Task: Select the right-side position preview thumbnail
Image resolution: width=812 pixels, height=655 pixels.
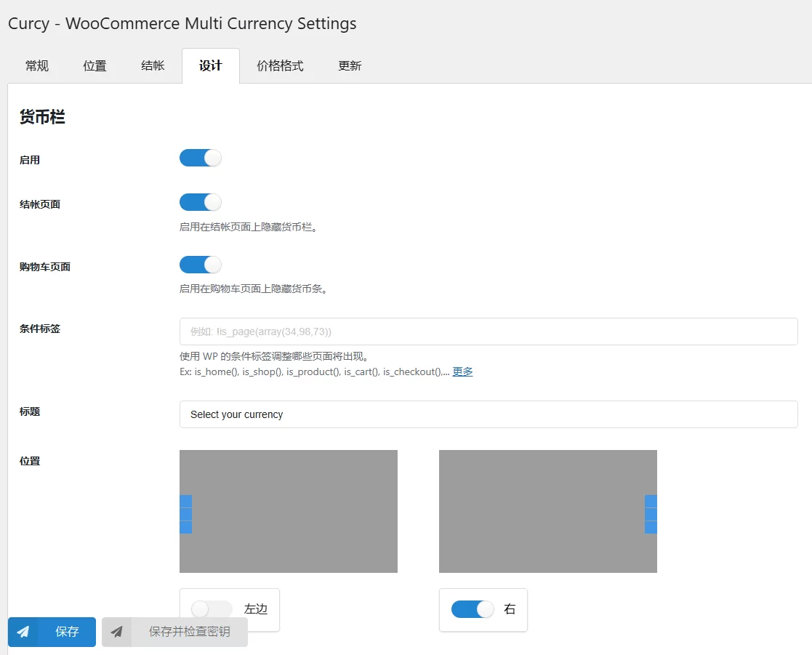Action: (548, 511)
